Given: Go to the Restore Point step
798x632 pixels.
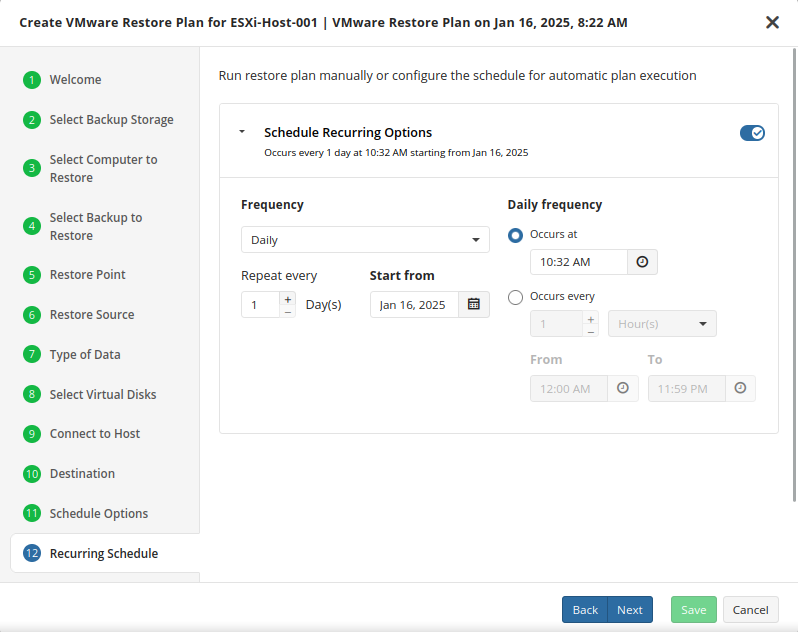Looking at the screenshot, I should (87, 275).
